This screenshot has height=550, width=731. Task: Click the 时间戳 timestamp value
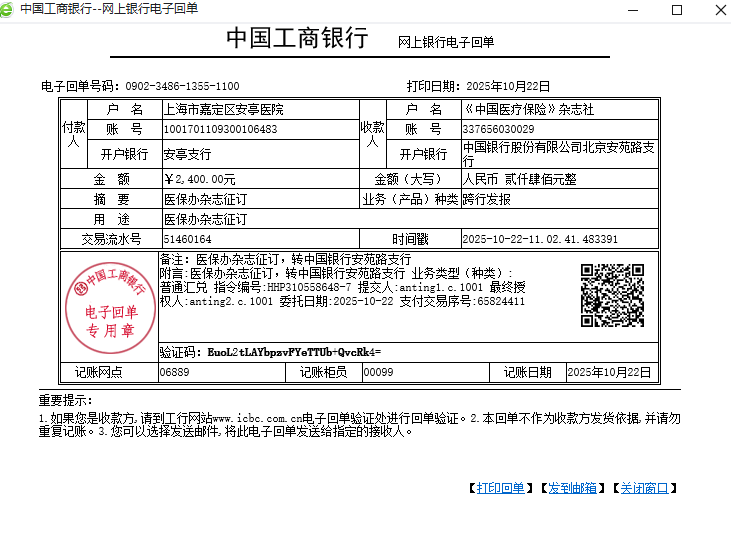(539, 240)
